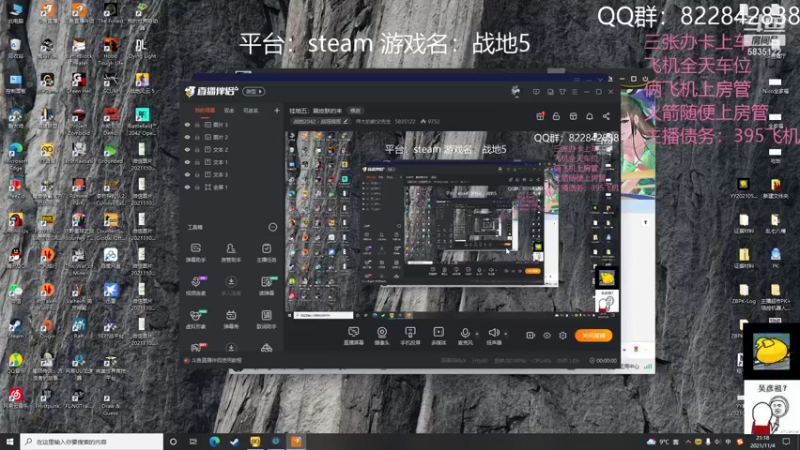Click the user avatar in title bar

tap(516, 91)
